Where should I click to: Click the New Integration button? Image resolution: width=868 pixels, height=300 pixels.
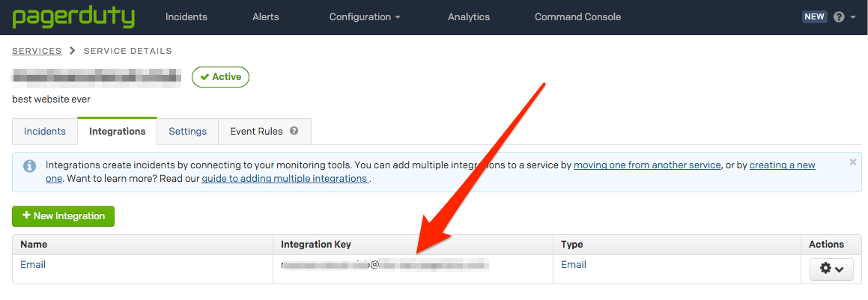[x=63, y=216]
